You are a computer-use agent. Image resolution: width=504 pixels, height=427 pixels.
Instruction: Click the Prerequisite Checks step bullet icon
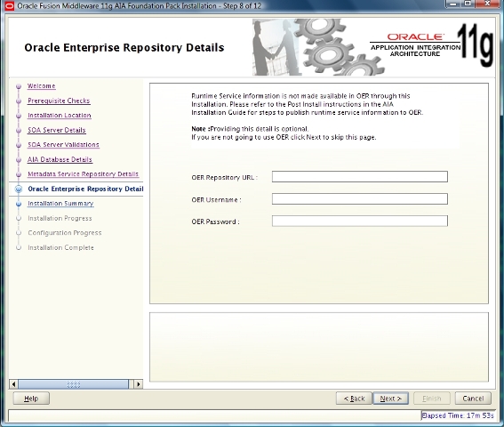tap(19, 101)
